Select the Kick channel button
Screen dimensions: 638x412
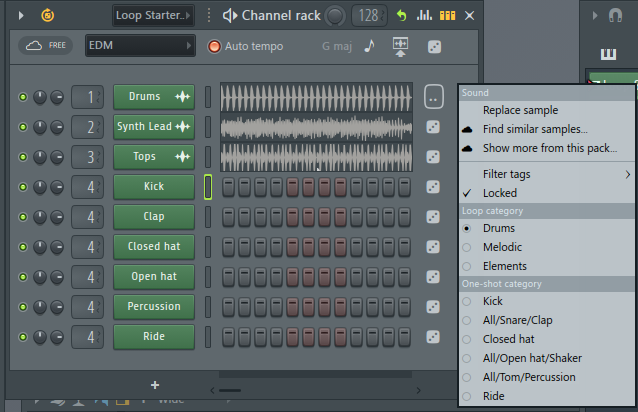coord(154,187)
